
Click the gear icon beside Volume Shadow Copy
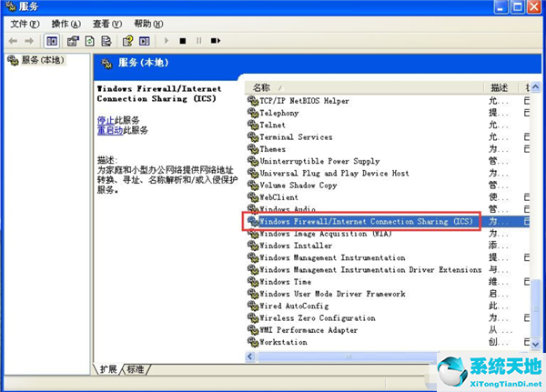(253, 185)
